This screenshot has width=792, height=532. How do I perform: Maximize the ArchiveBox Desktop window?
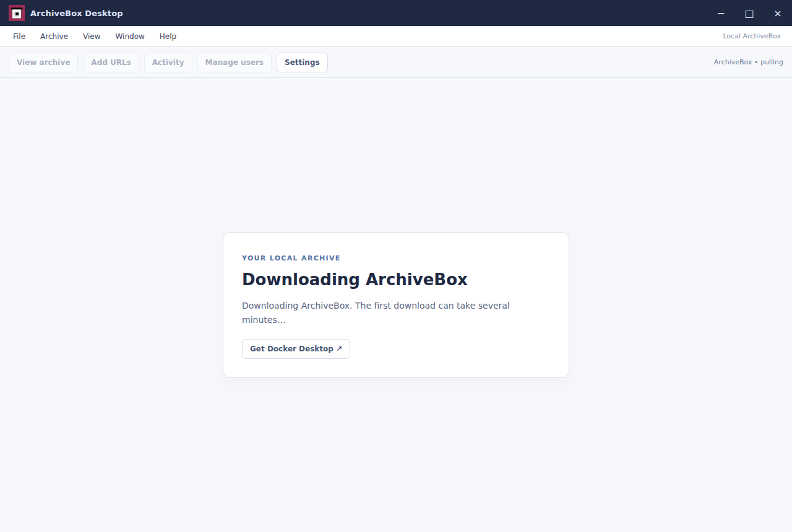pyautogui.click(x=749, y=13)
